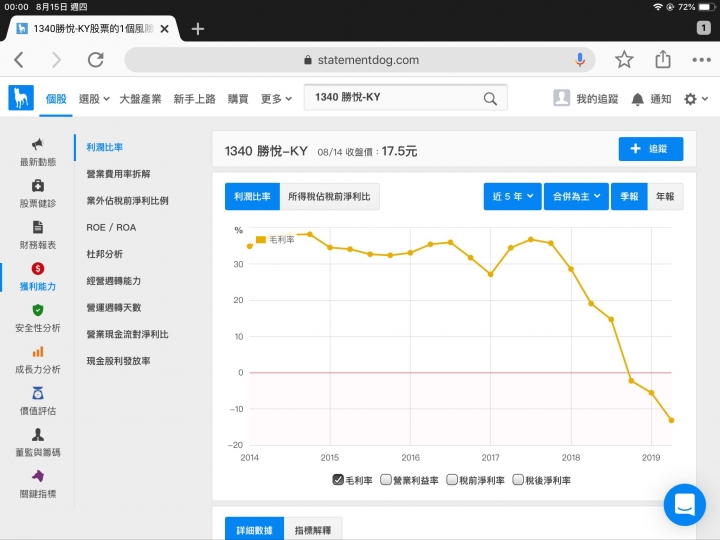Image resolution: width=720 pixels, height=540 pixels.
Task: Reload the page with refresh icon
Action: coord(96,60)
